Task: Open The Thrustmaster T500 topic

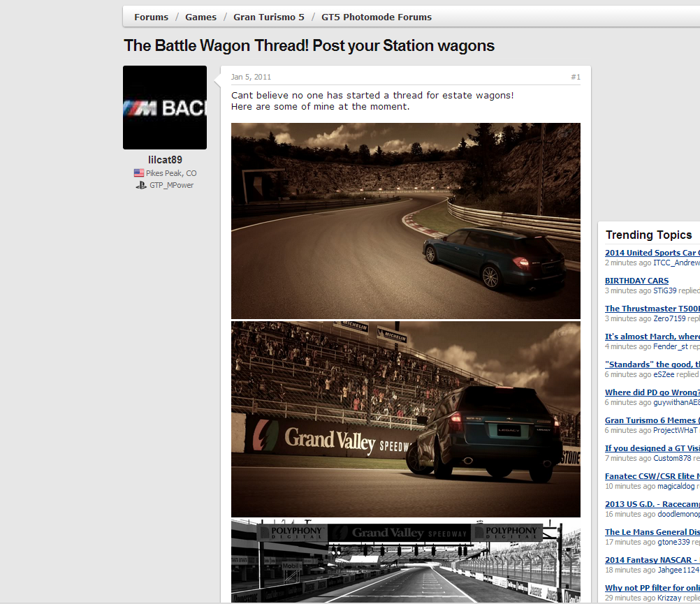Action: [652, 308]
